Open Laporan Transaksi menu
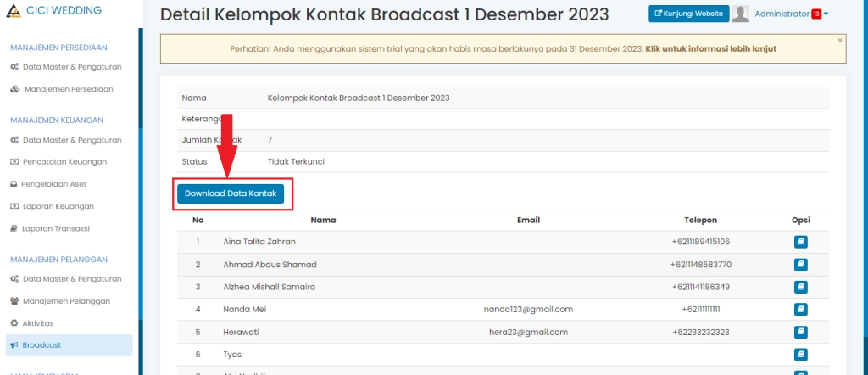Viewport: 868px width, 375px height. (x=50, y=228)
